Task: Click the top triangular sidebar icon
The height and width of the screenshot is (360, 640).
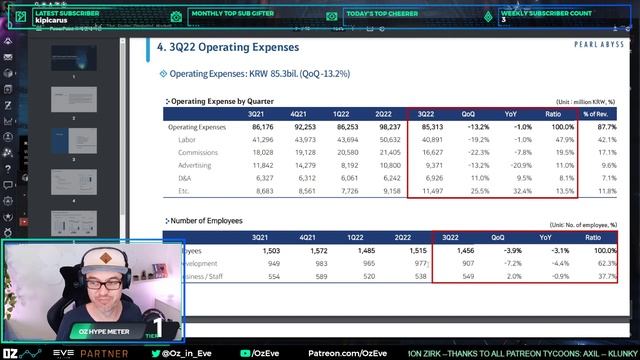Action: tap(8, 41)
